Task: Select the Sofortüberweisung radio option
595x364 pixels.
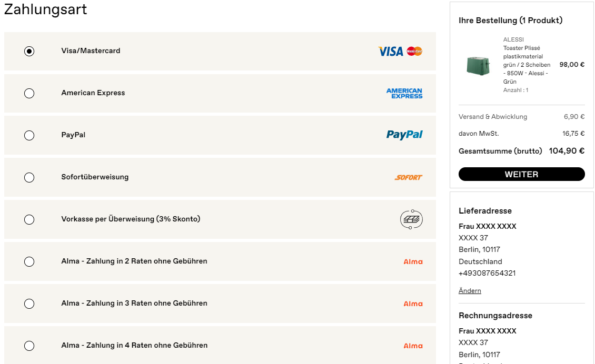Action: (x=29, y=177)
